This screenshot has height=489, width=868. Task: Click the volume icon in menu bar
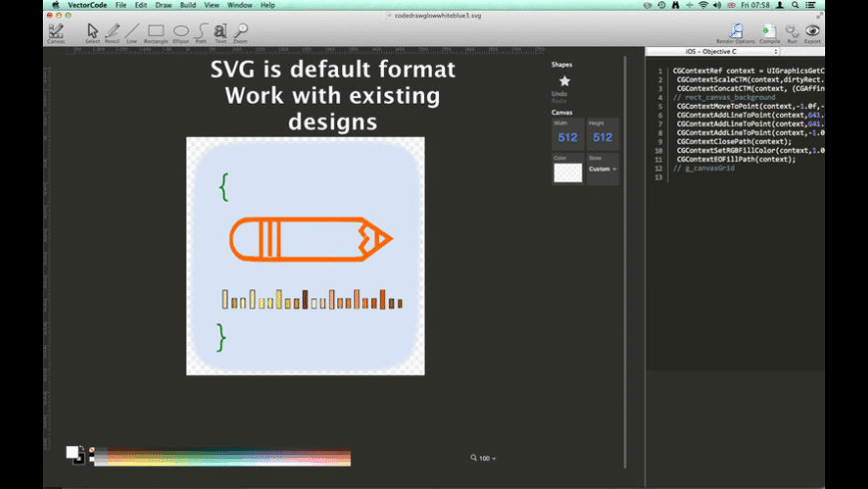(x=717, y=5)
